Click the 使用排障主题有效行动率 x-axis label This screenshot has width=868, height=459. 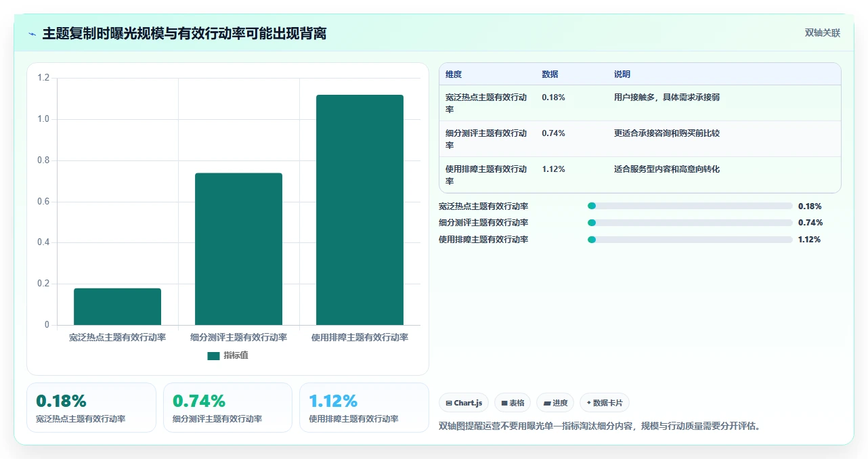coord(360,337)
